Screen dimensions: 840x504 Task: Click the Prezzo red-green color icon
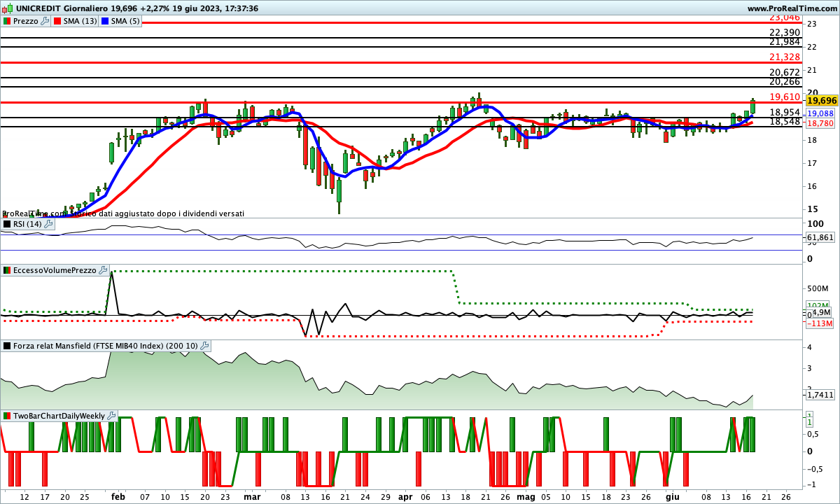click(7, 21)
